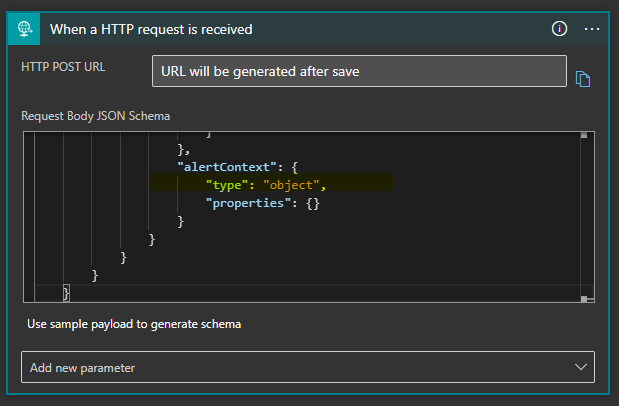Click Use sample payload to generate schema
Image resolution: width=619 pixels, height=406 pixels.
(134, 324)
